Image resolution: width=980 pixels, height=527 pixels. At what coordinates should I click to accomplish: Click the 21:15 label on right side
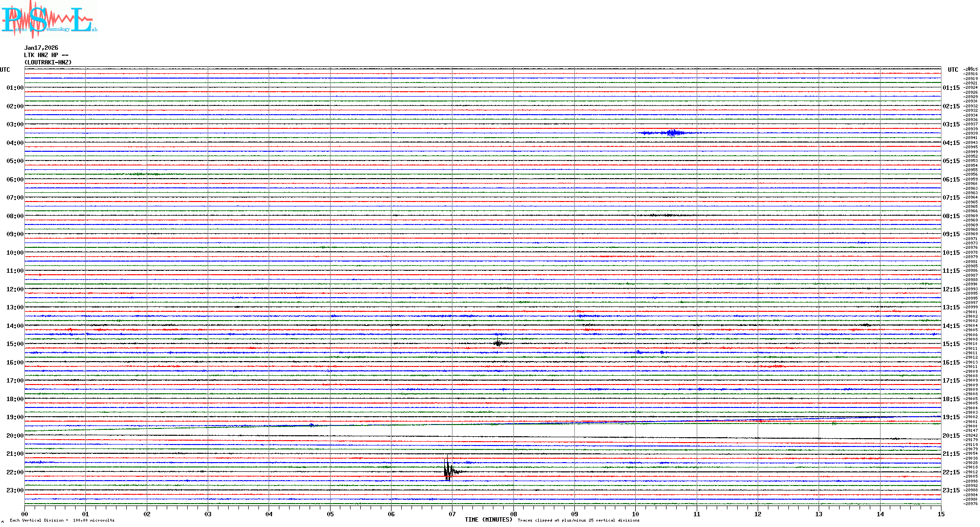coord(951,454)
